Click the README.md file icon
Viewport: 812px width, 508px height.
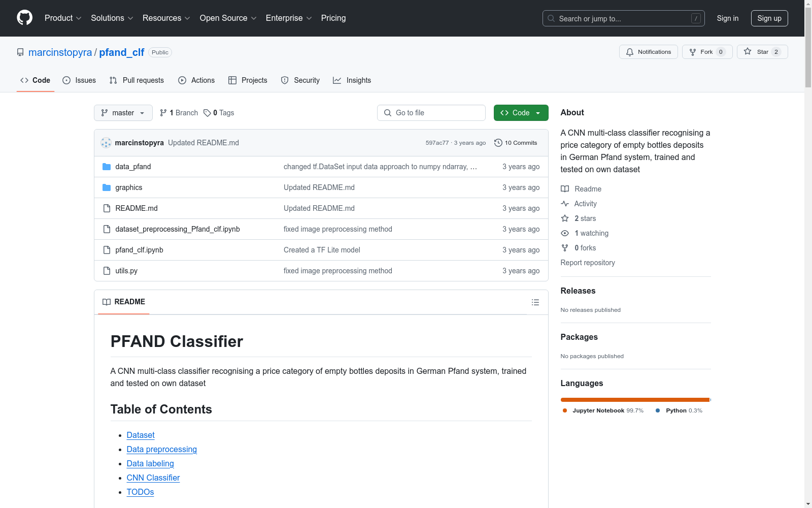click(x=107, y=208)
